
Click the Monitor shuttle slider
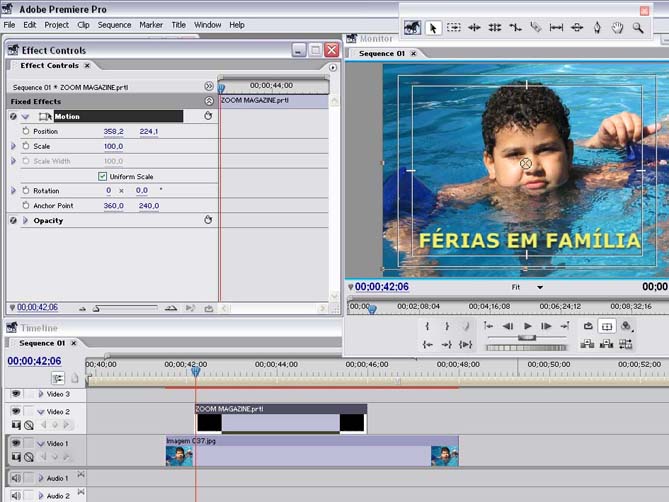(x=526, y=339)
